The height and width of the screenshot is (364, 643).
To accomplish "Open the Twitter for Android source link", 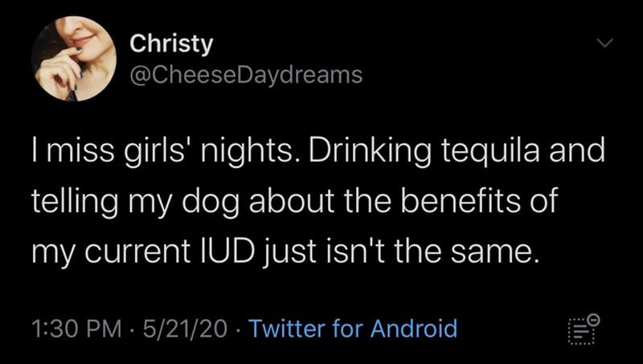I will (x=354, y=329).
